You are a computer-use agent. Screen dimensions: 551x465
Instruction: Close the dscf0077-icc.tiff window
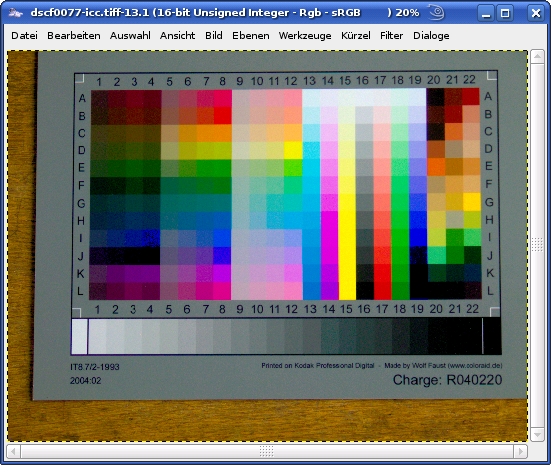tap(536, 13)
